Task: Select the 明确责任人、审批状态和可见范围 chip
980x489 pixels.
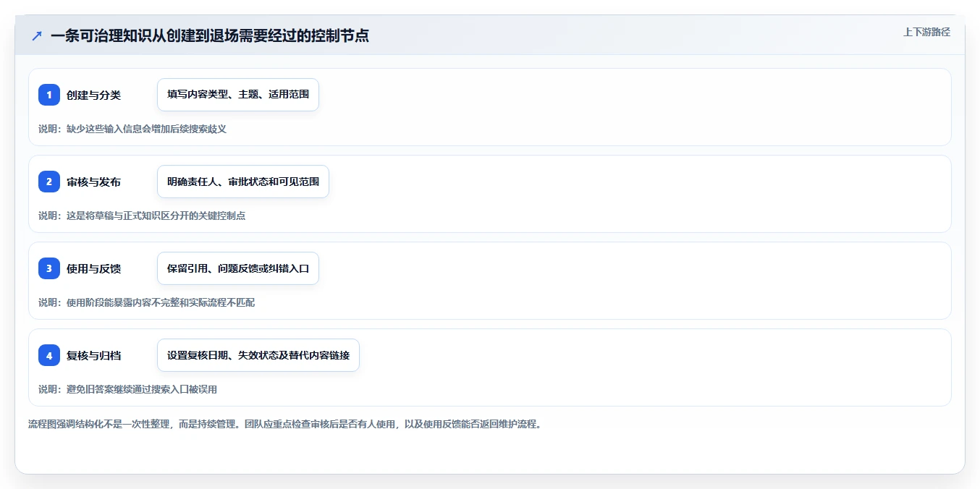Action: [243, 182]
